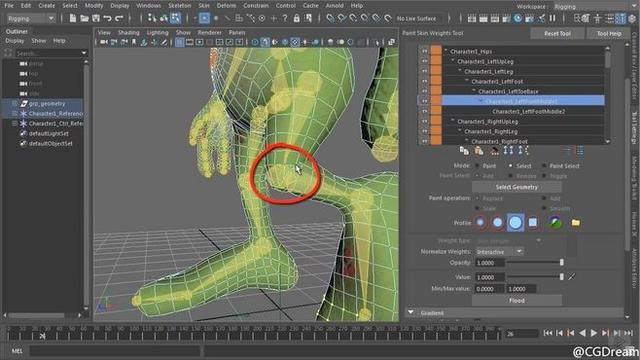Select the Soft brush profile
Viewport: 640px width, 360px height.
(498, 222)
